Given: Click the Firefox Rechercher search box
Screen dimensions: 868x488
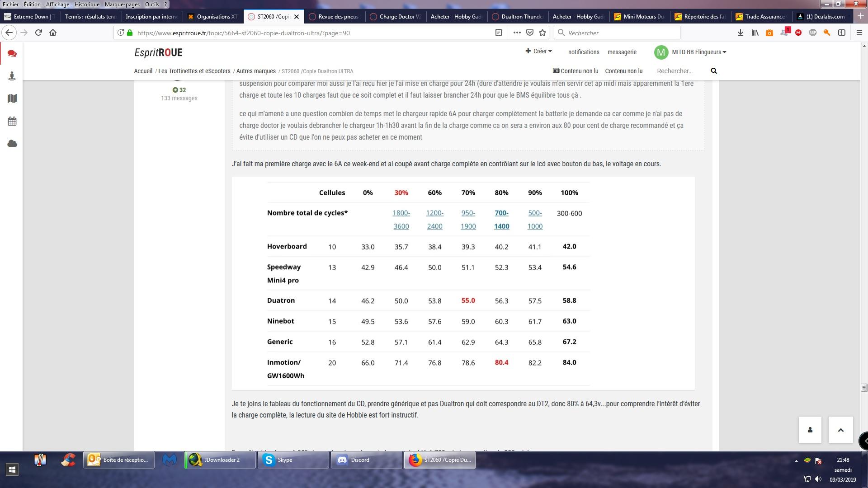Looking at the screenshot, I should tap(617, 33).
